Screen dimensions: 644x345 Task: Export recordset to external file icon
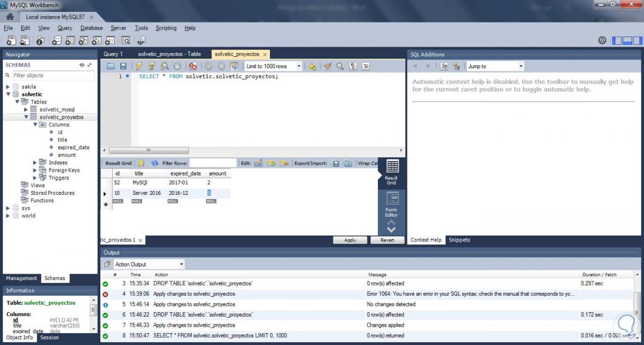[335, 163]
